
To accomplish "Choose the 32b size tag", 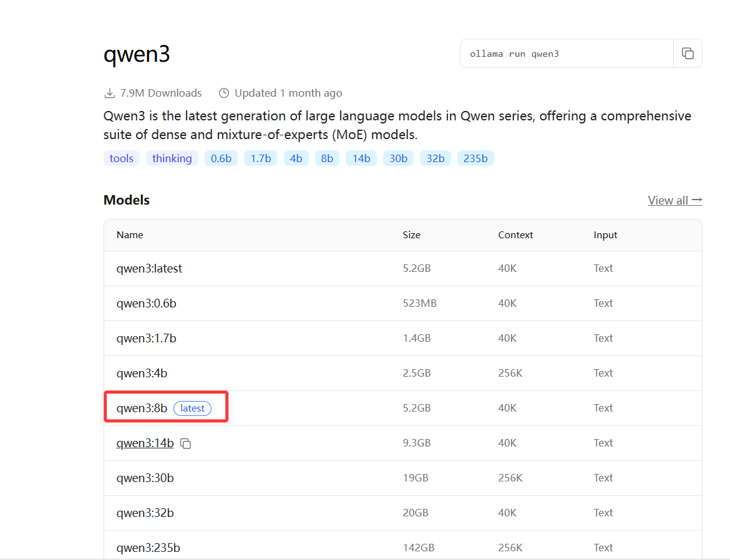I will 436,158.
